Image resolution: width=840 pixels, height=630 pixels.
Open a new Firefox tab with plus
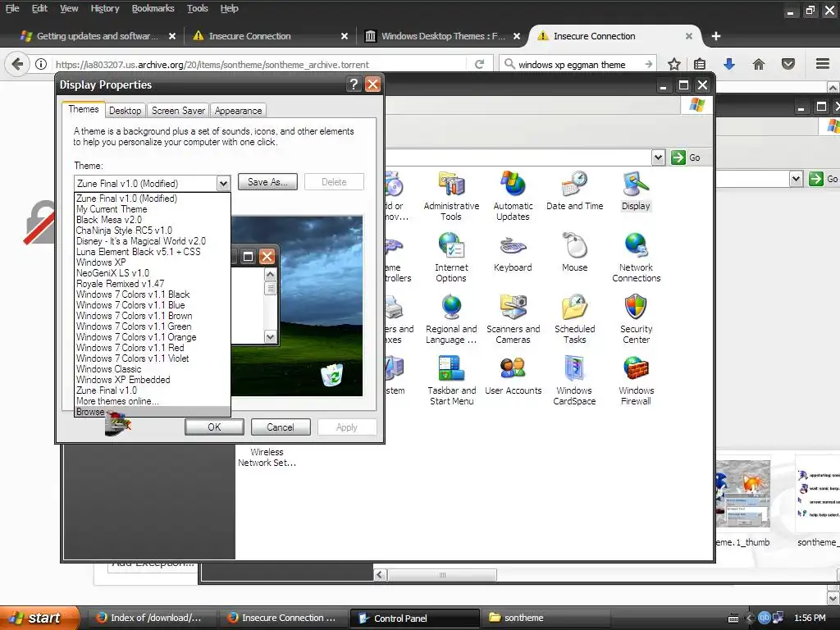(715, 36)
